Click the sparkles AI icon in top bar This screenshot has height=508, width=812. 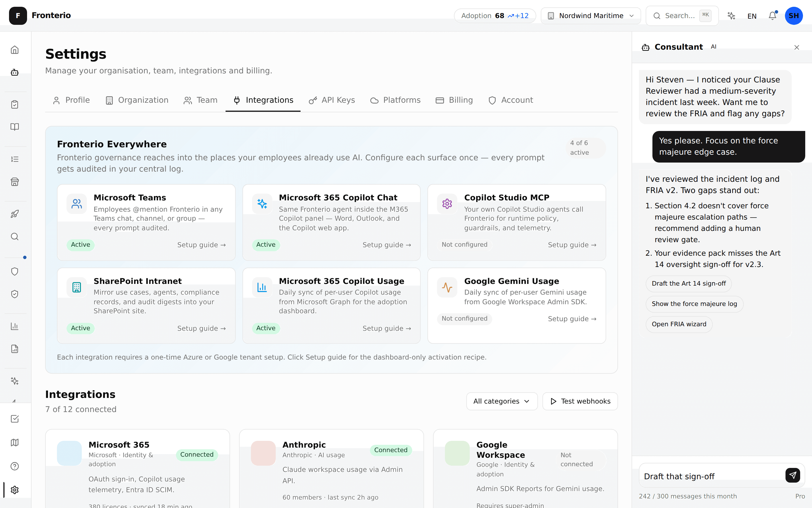click(731, 16)
